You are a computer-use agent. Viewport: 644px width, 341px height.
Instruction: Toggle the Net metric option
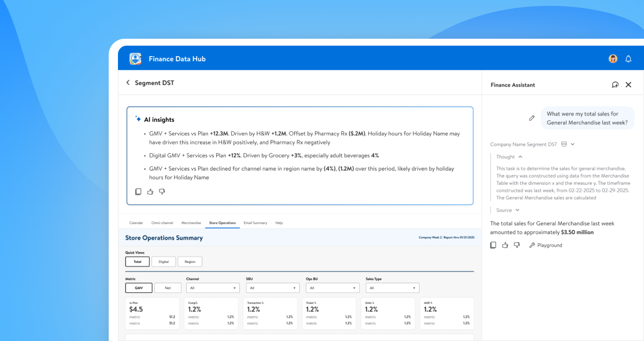[x=167, y=288]
